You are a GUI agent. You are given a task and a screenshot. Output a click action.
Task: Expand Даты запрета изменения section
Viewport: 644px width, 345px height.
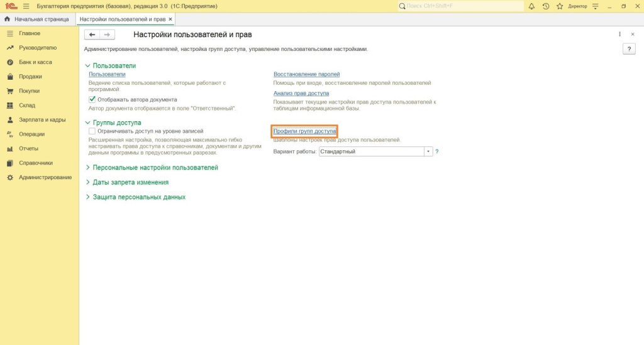pos(130,182)
